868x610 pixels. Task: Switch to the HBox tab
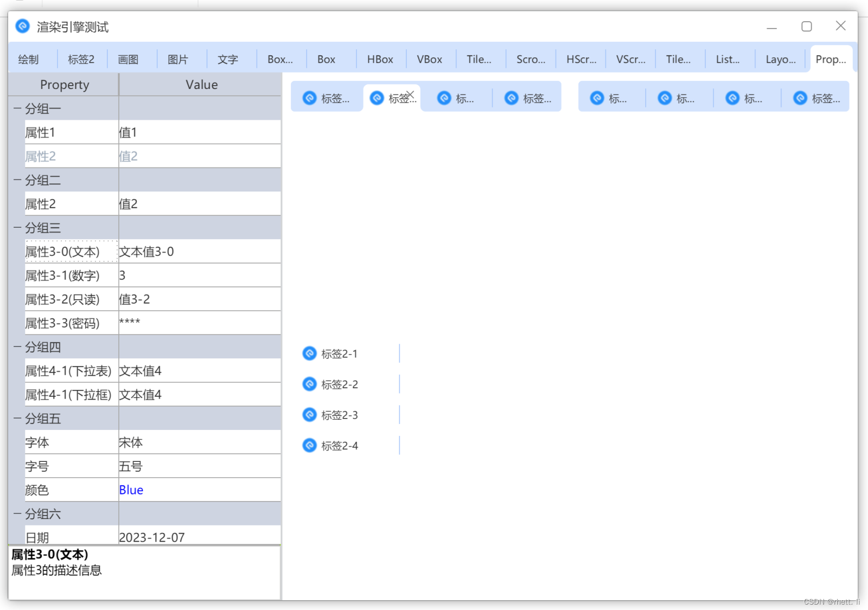tap(380, 59)
